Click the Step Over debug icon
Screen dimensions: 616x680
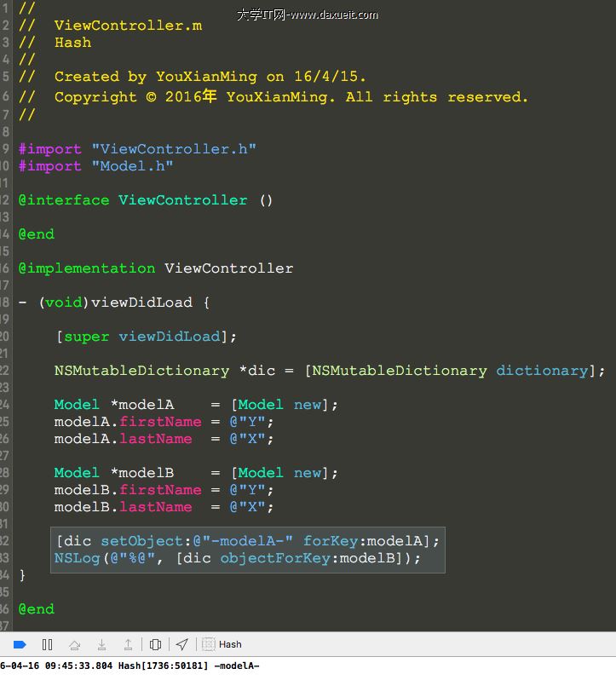[x=75, y=644]
